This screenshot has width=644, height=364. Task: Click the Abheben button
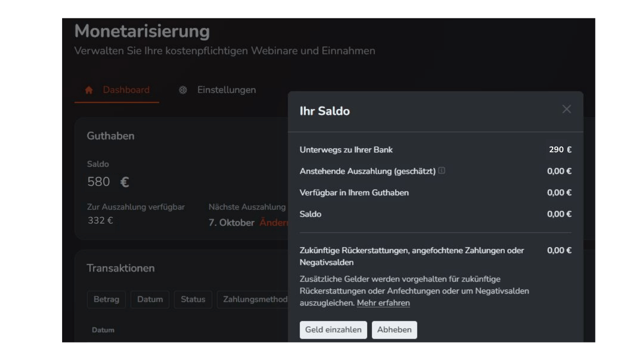(x=394, y=330)
